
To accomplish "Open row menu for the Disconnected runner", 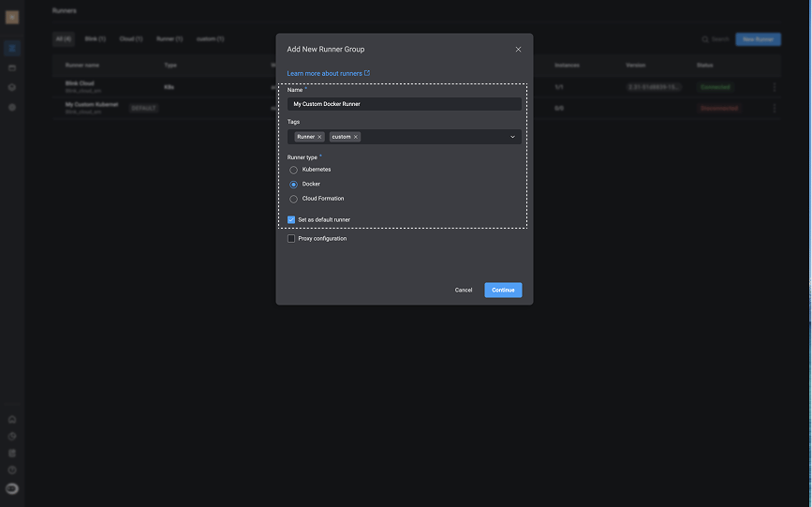I will pyautogui.click(x=775, y=109).
